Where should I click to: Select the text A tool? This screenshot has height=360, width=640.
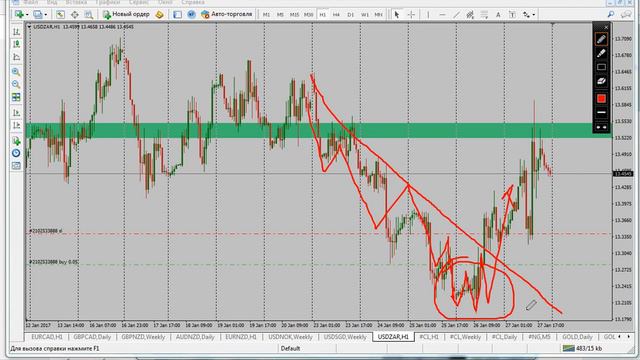click(x=498, y=15)
